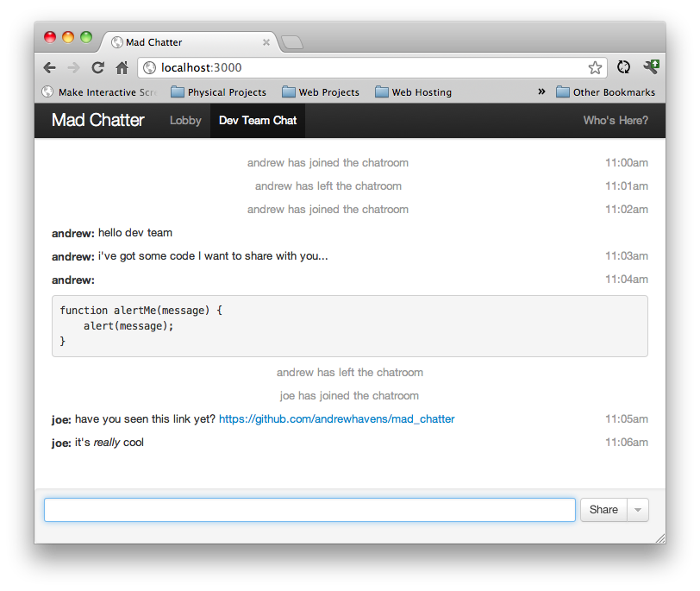Select the Dev Team Chat tab
The image size is (700, 591).
[258, 121]
